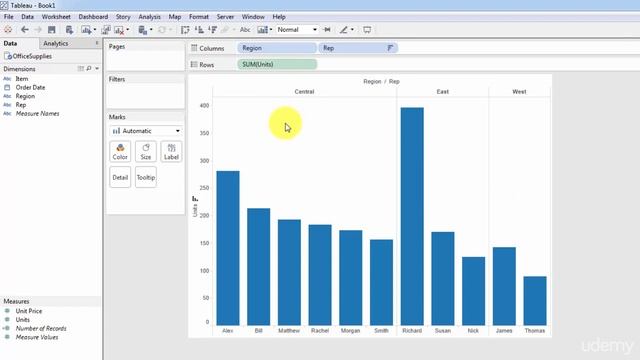Click Richard's bar in the chart
Viewport: 640px width, 360px height.
click(412, 216)
